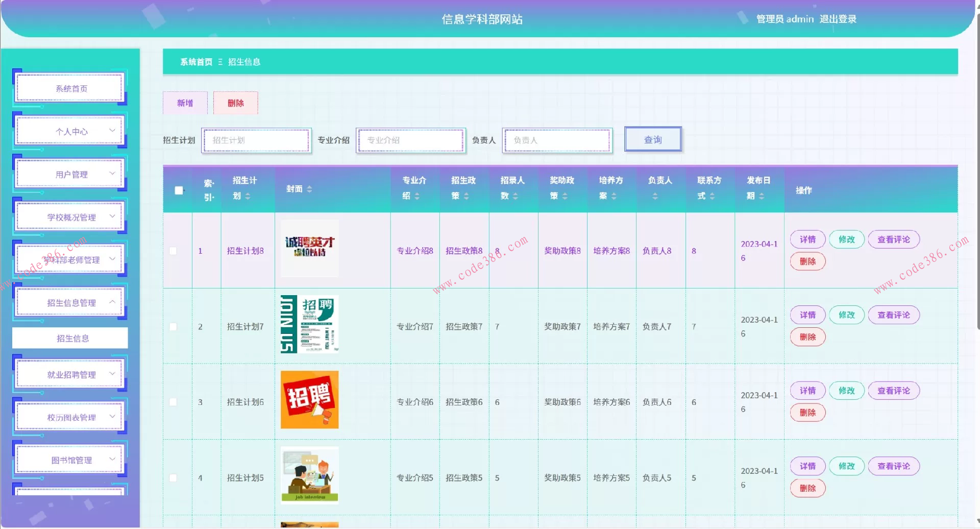Sort table by 封面 column arrows
980x529 pixels.
coord(309,189)
